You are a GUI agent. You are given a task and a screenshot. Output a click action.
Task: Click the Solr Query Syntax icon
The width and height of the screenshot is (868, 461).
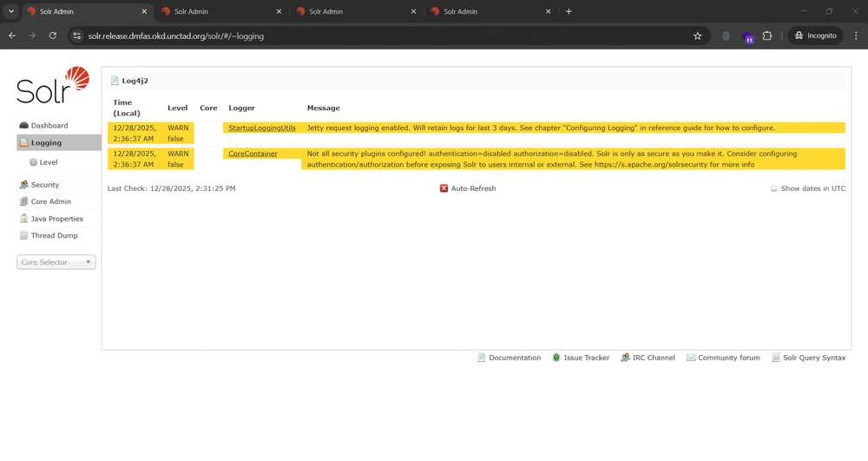pyautogui.click(x=776, y=358)
